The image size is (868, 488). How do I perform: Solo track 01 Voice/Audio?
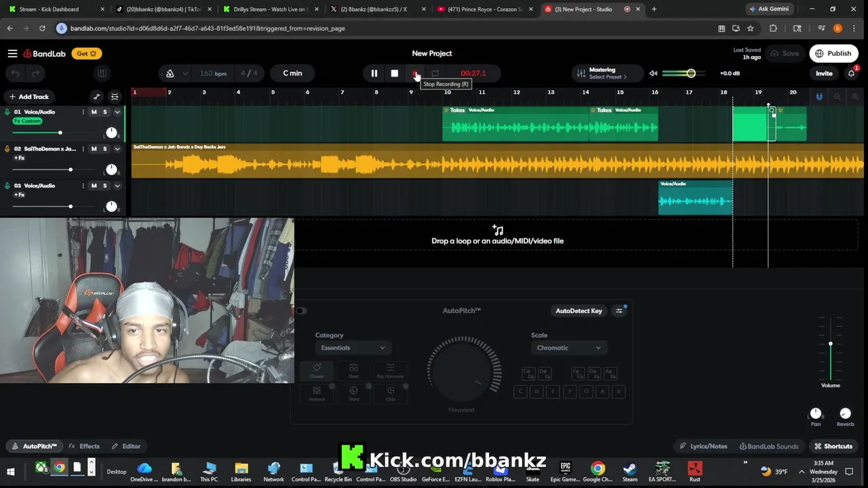[x=104, y=112]
